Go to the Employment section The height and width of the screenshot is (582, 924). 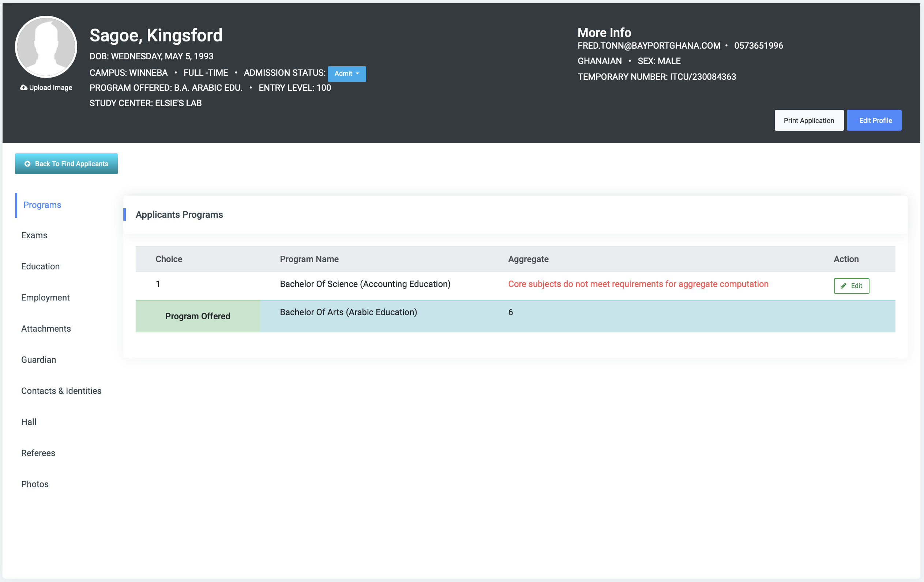[x=45, y=298]
